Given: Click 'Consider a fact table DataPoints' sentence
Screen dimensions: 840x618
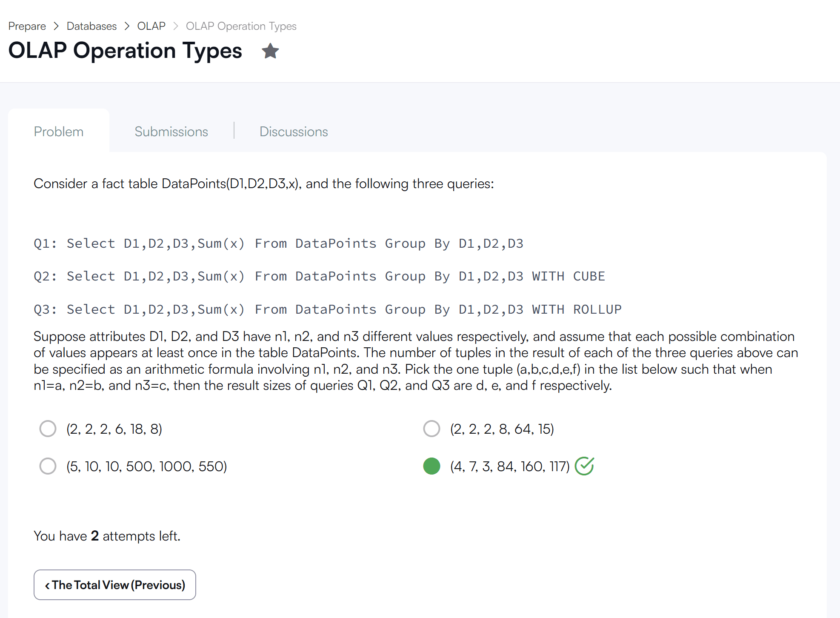Looking at the screenshot, I should tap(264, 184).
